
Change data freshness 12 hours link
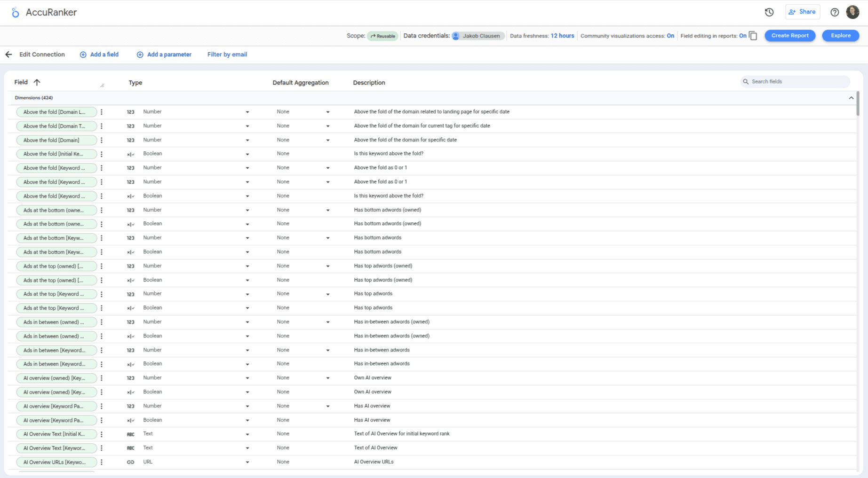coord(562,36)
